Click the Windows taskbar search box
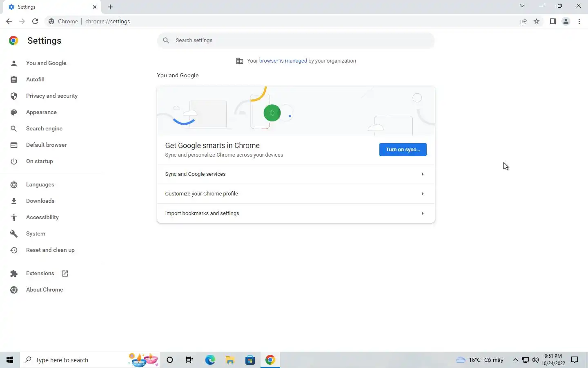The height and width of the screenshot is (368, 588). 90,360
